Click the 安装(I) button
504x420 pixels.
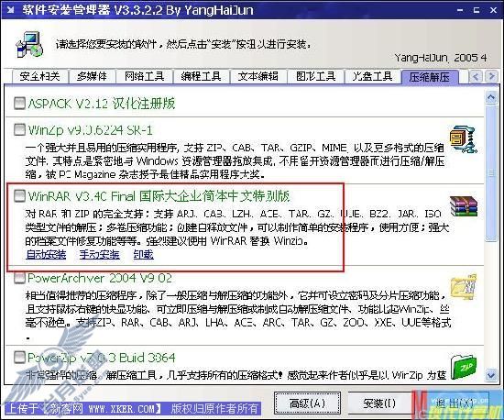tap(379, 403)
